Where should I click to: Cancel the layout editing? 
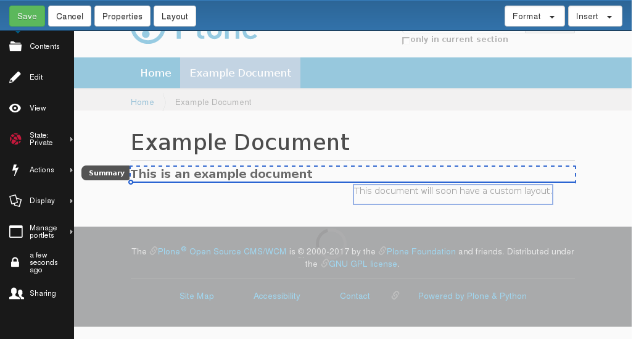coord(70,17)
